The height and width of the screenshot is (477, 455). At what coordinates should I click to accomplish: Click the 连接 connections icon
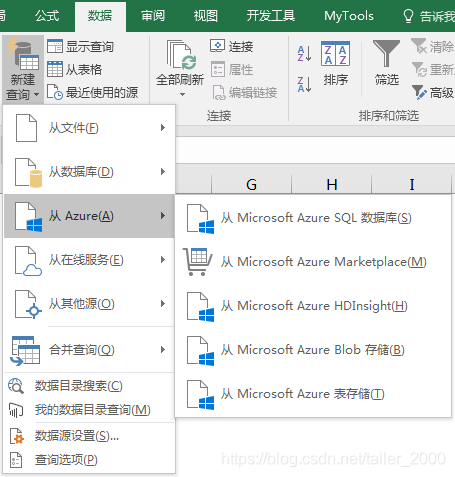coord(217,46)
